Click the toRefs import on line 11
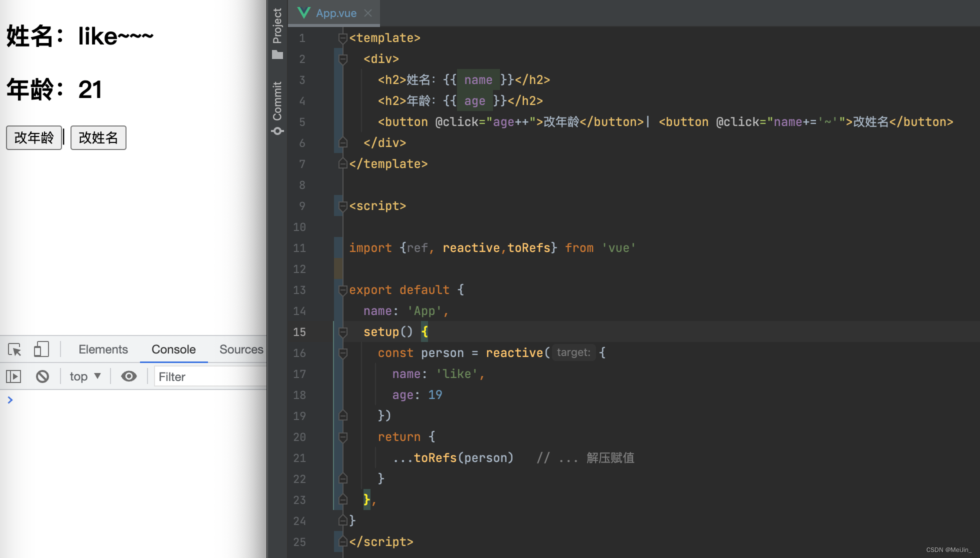Image resolution: width=980 pixels, height=558 pixels. (x=529, y=248)
